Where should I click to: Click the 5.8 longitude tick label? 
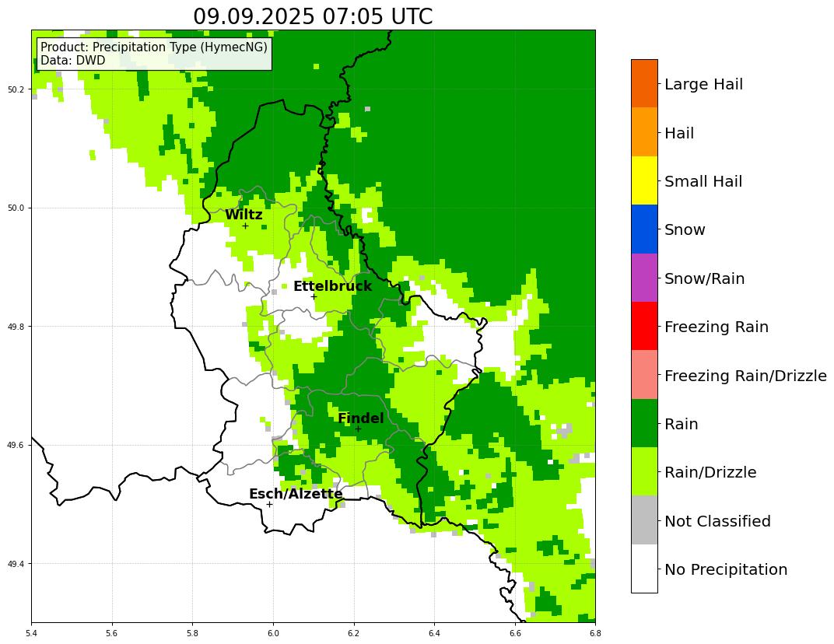click(x=192, y=633)
